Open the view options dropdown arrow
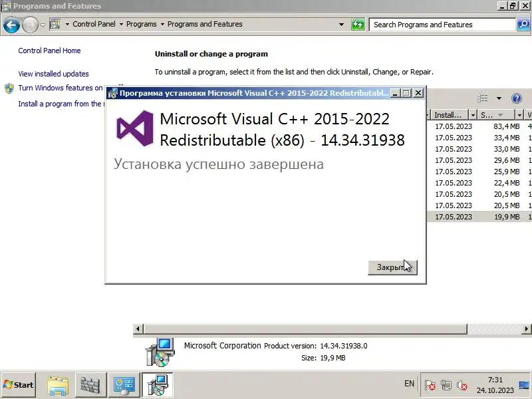 tap(499, 98)
